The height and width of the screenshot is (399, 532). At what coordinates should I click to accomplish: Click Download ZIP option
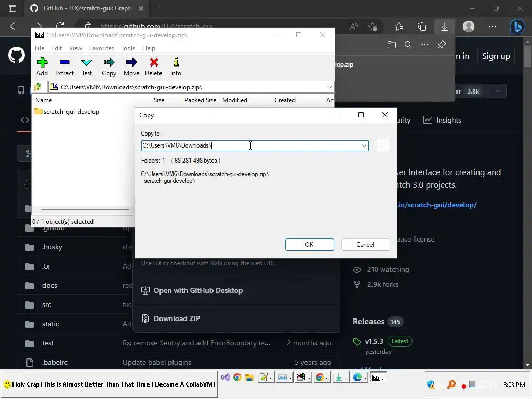pyautogui.click(x=171, y=318)
